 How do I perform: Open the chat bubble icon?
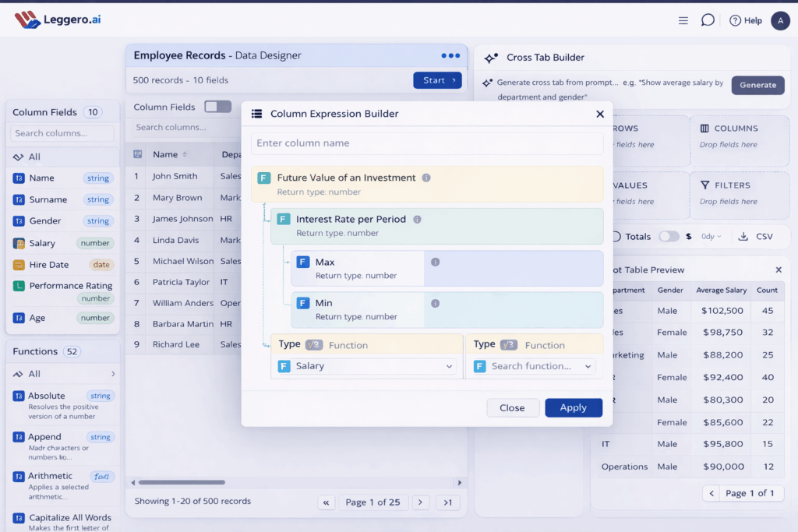pyautogui.click(x=707, y=20)
